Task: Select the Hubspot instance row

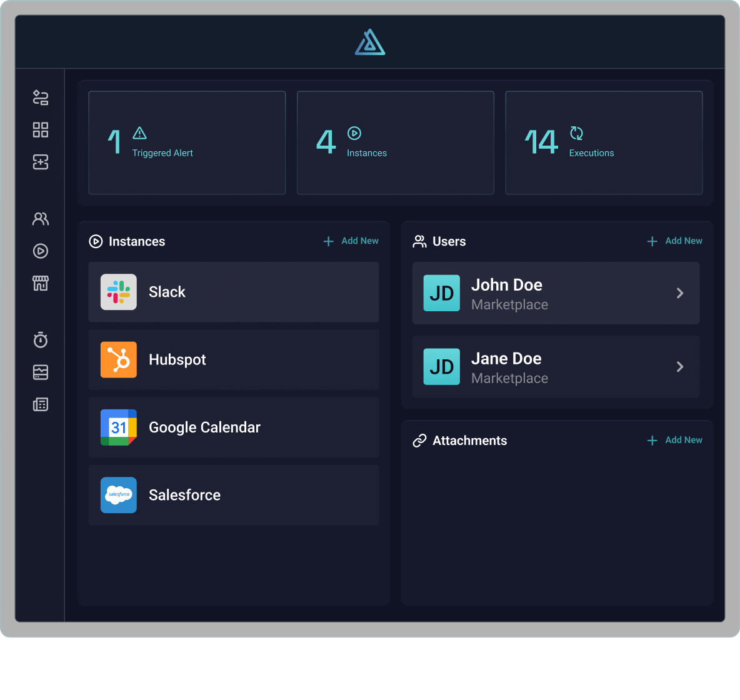Action: click(234, 359)
